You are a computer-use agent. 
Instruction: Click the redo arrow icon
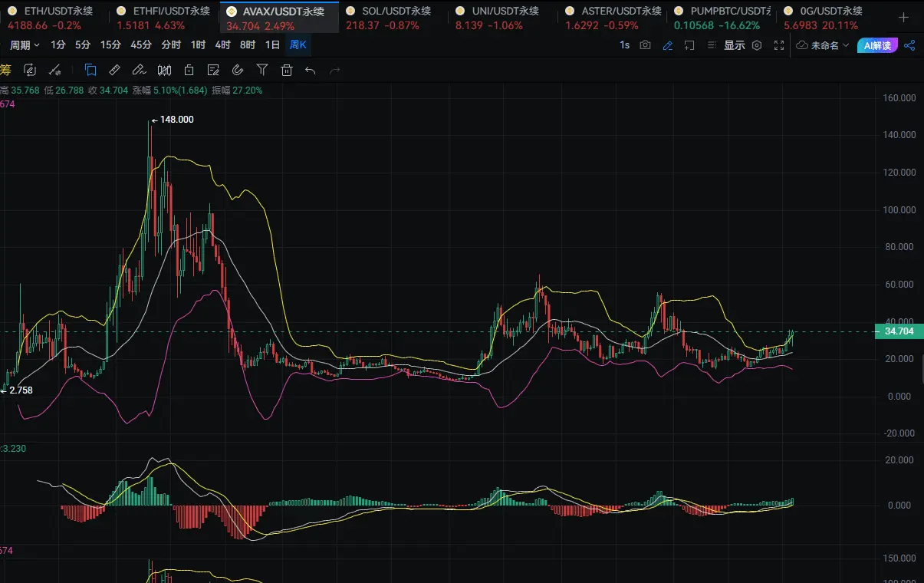pyautogui.click(x=334, y=70)
